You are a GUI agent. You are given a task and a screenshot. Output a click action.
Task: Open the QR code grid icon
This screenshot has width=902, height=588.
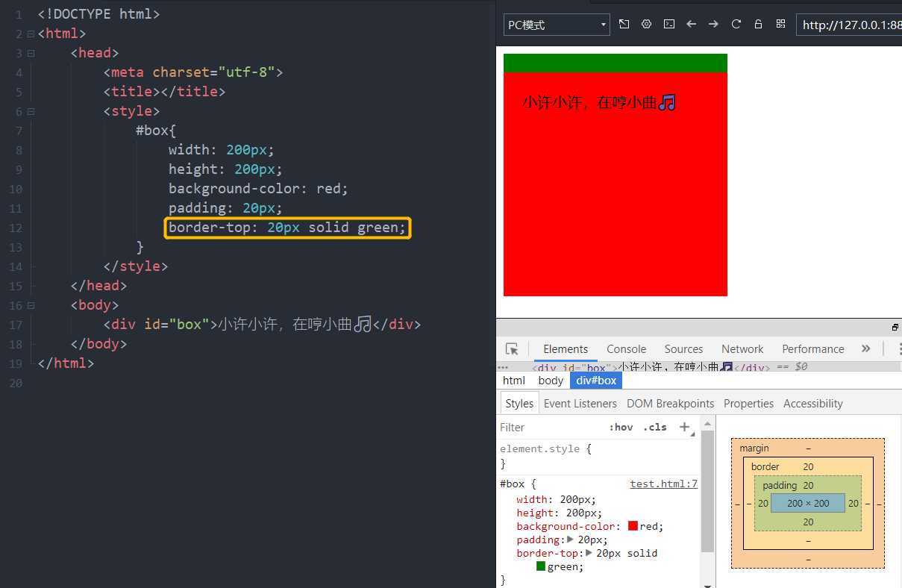click(x=780, y=24)
